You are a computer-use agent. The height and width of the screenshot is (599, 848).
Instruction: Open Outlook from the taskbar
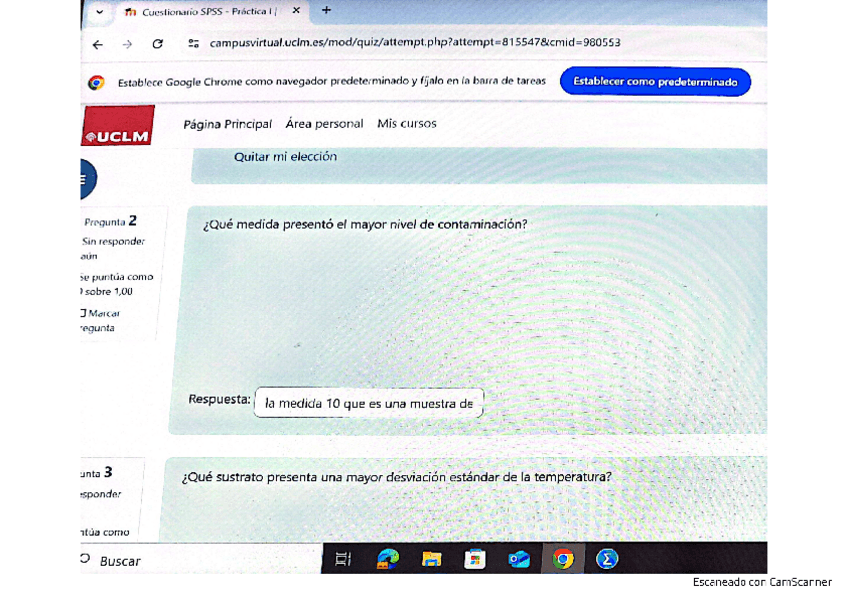(519, 559)
